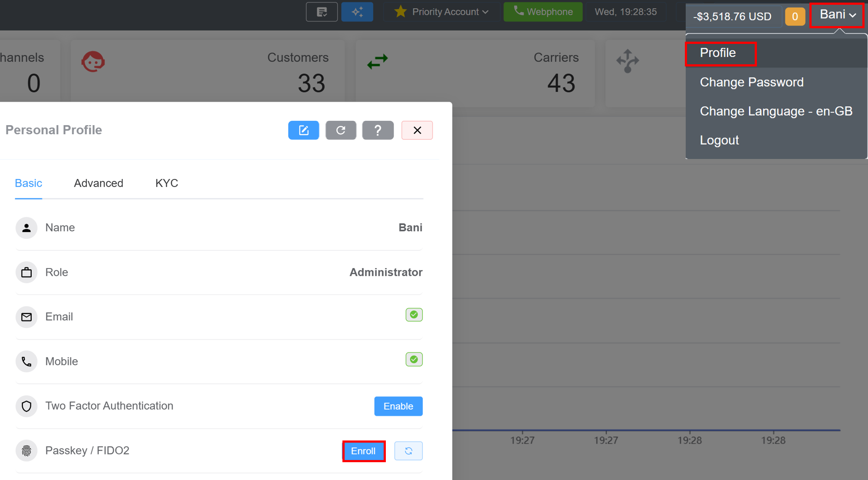Expand the Priority Account dropdown
Screen dimensions: 868x480
click(441, 12)
